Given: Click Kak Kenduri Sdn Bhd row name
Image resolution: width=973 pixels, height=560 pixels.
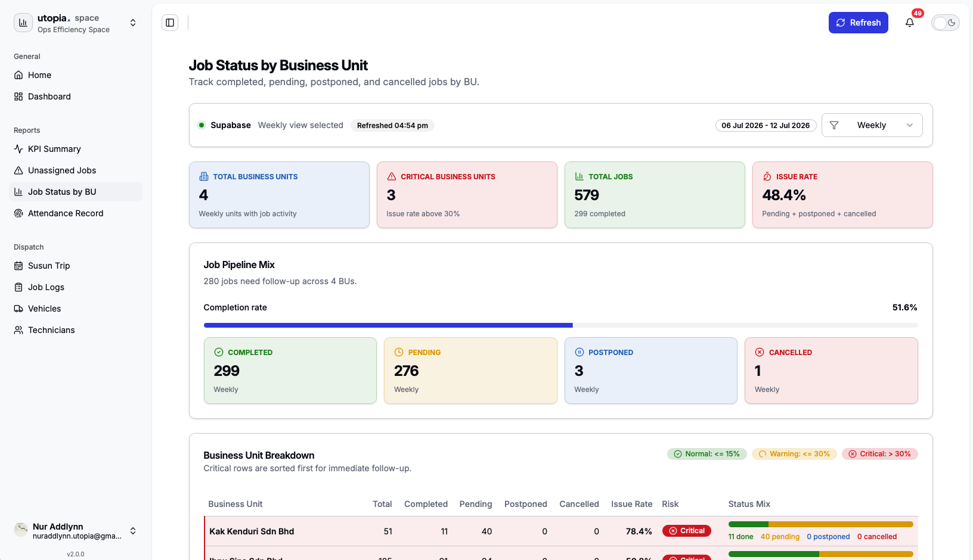Looking at the screenshot, I should click(252, 531).
